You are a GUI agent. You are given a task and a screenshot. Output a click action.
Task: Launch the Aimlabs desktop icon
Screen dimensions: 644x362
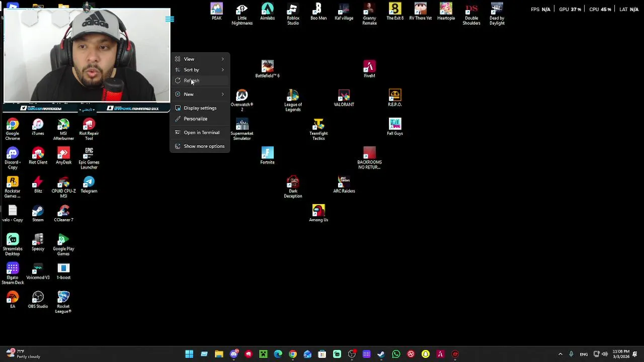click(x=267, y=12)
